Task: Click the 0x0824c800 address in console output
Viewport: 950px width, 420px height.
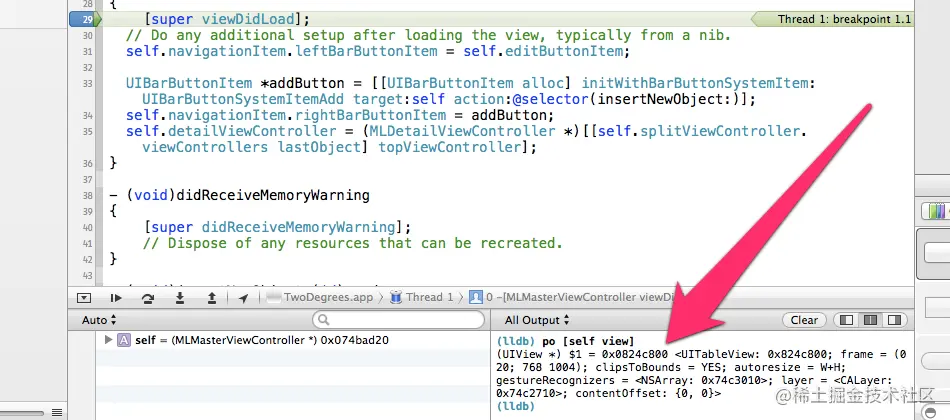Action: [x=634, y=355]
